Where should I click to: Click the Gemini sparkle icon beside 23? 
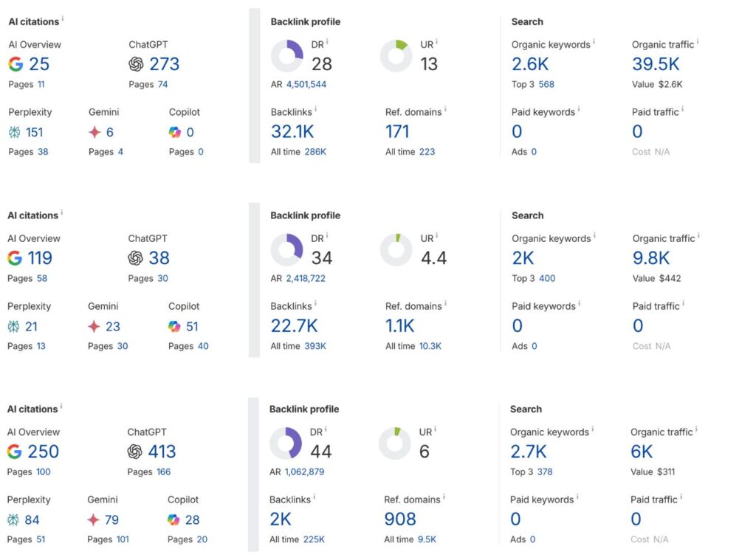pos(94,326)
